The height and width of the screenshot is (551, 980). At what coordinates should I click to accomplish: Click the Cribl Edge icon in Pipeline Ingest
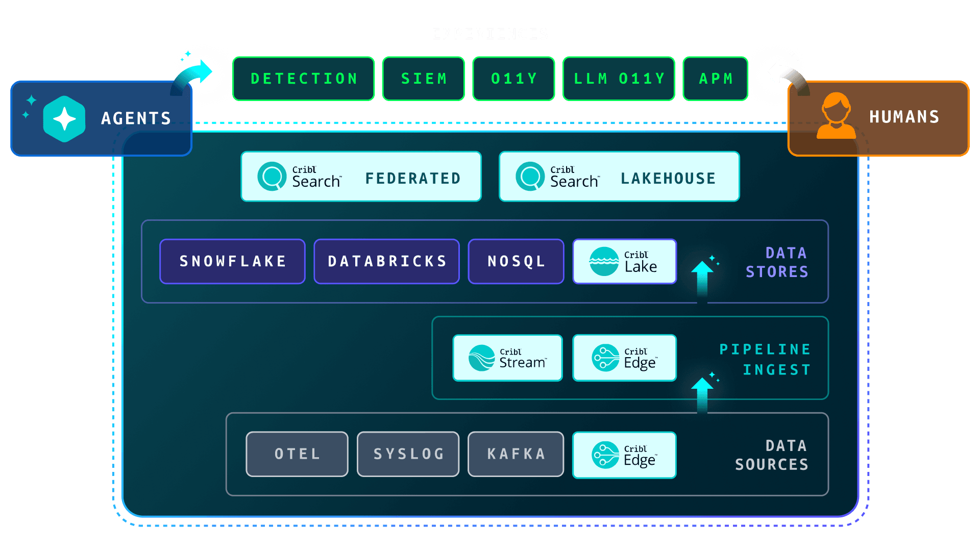(x=605, y=358)
